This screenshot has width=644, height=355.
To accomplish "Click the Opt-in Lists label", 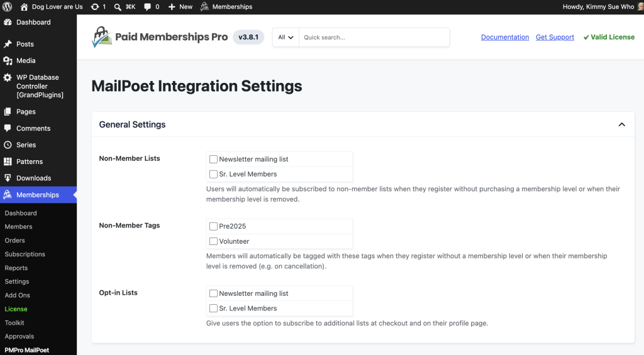I will coord(118,293).
